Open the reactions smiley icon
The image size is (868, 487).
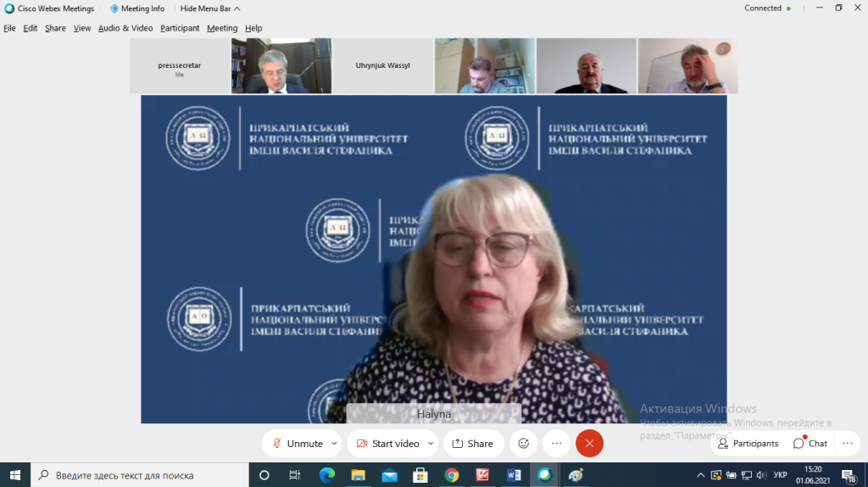point(524,443)
